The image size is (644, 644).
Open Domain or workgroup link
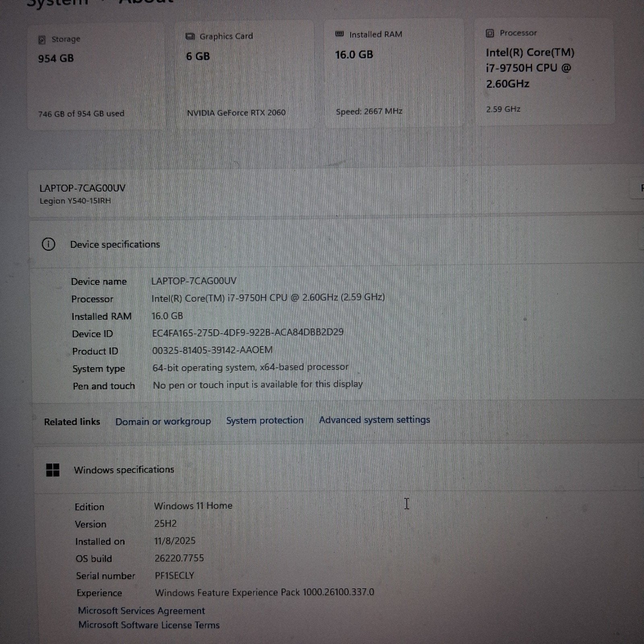pos(163,421)
